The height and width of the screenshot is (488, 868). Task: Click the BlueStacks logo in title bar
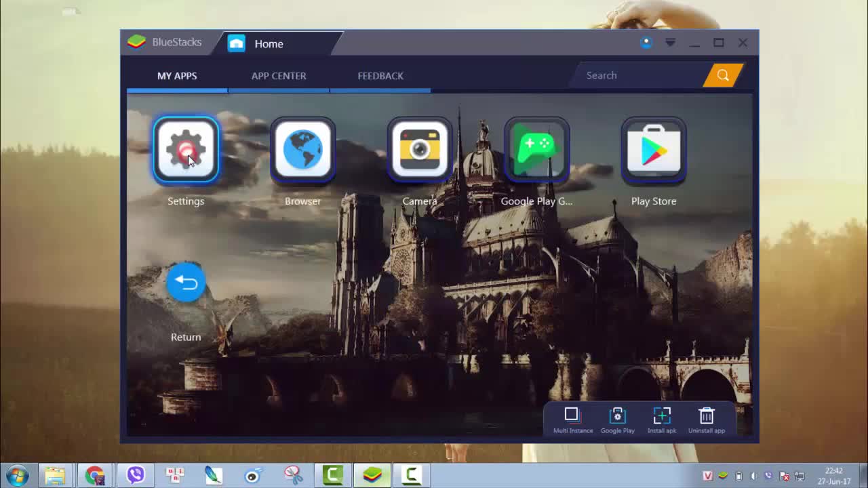136,42
